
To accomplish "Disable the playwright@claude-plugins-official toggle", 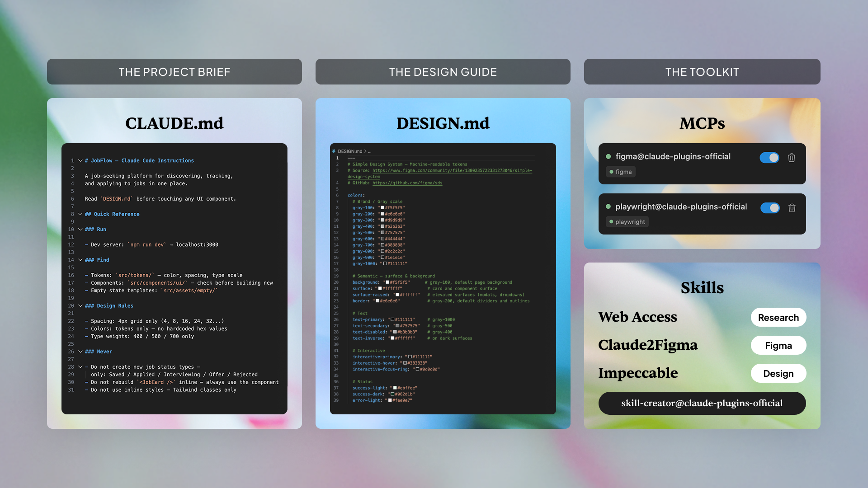I will coord(769,208).
